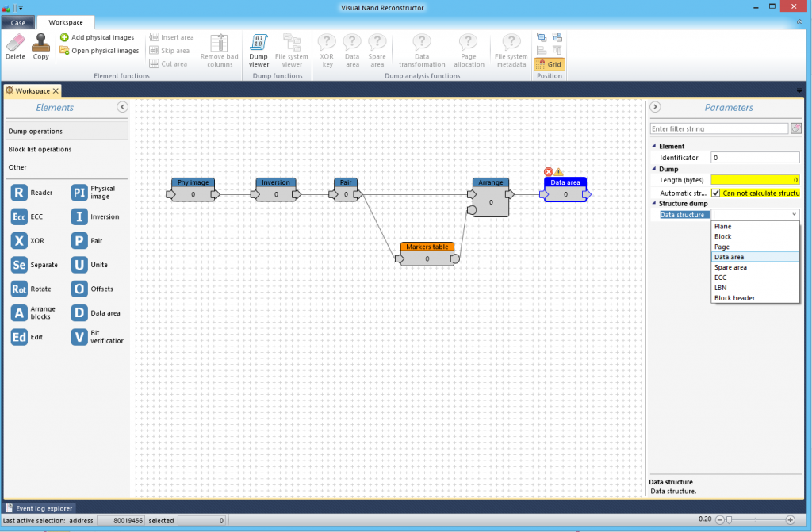
Task: Click the error icon above Data area node
Action: (549, 171)
